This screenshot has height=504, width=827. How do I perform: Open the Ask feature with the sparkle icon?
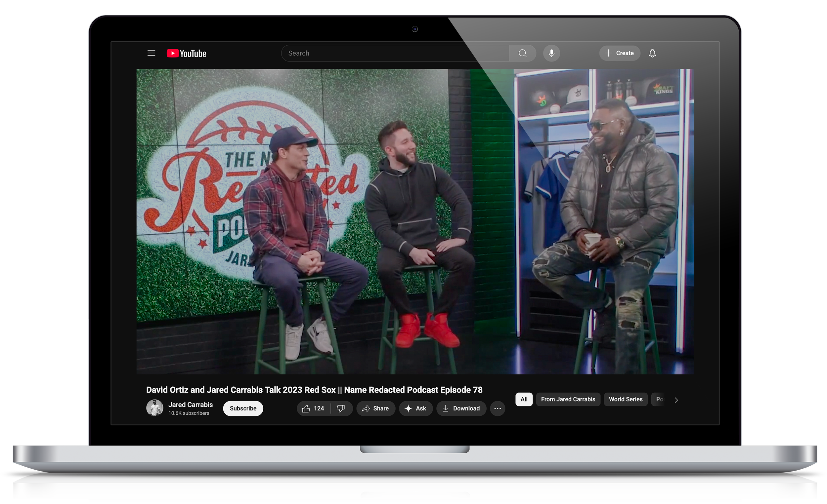point(415,408)
